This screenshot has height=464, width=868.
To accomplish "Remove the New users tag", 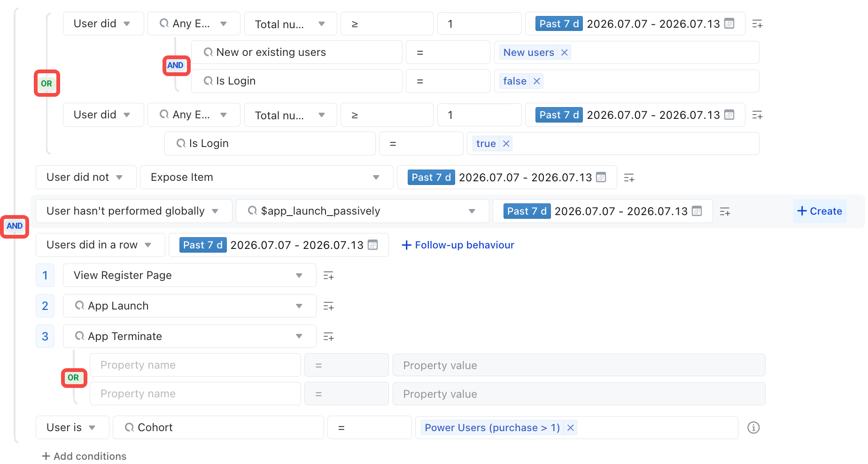I will [x=565, y=53].
